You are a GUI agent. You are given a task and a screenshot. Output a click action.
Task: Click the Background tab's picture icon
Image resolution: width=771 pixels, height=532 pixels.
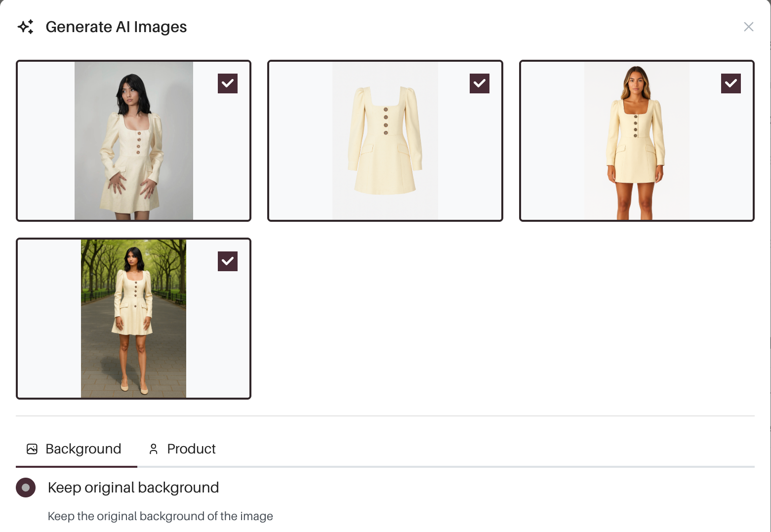(x=32, y=449)
